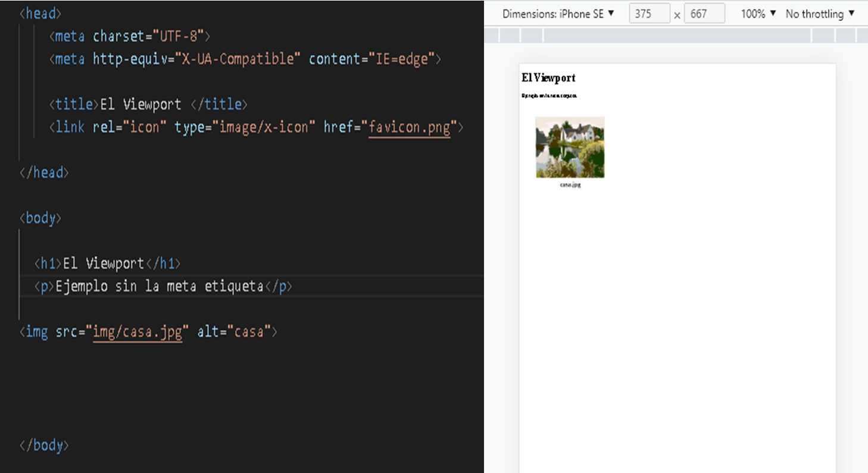868x473 pixels.
Task: Click the closing body tag
Action: tap(44, 446)
